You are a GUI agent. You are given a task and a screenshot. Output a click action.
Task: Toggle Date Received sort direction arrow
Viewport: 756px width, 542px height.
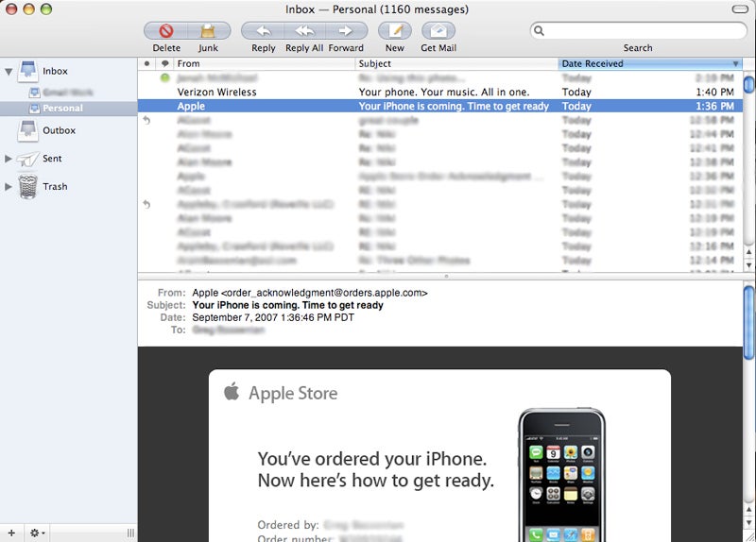[x=735, y=64]
